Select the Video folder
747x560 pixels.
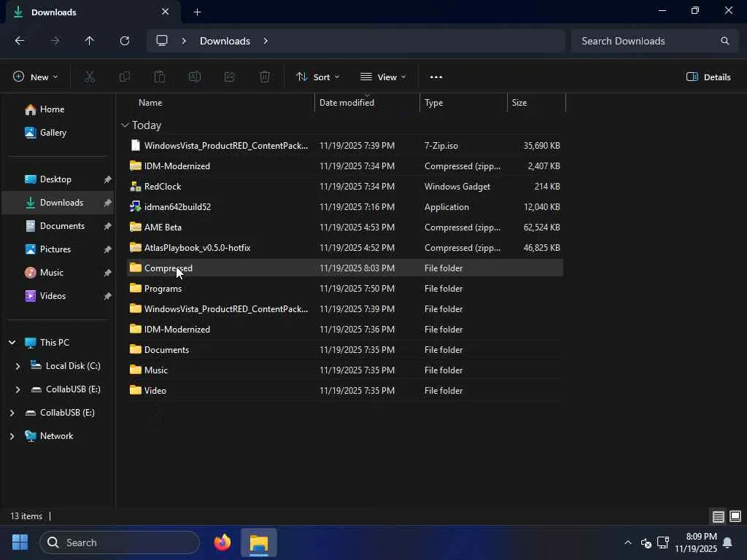click(x=345, y=391)
